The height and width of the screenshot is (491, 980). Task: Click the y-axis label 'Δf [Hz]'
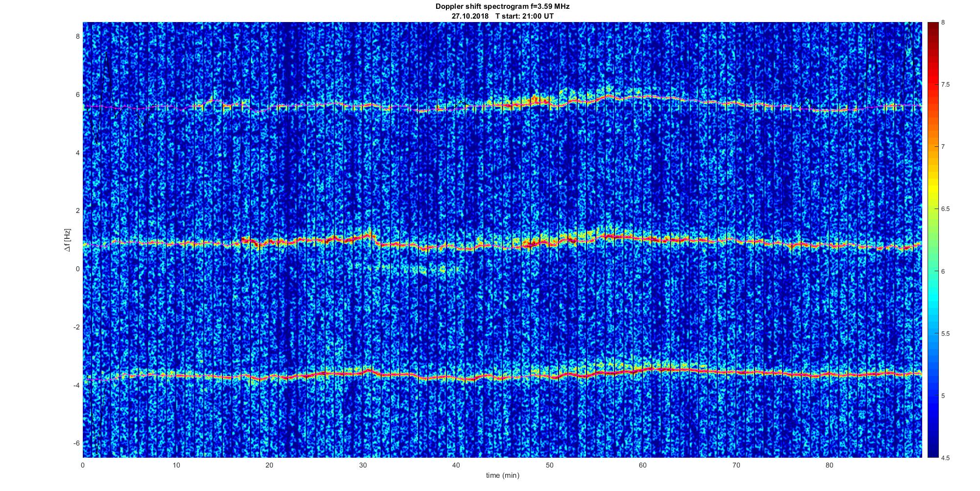pos(67,240)
